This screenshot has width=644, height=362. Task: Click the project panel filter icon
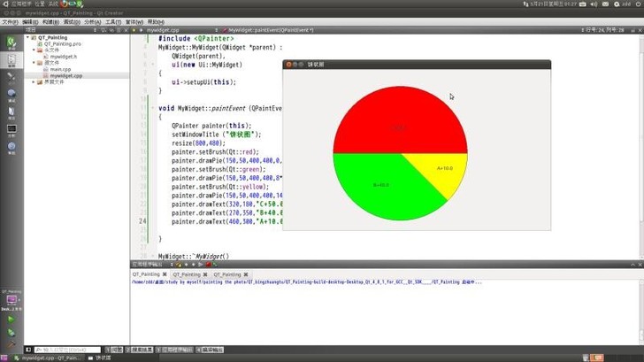click(x=103, y=30)
